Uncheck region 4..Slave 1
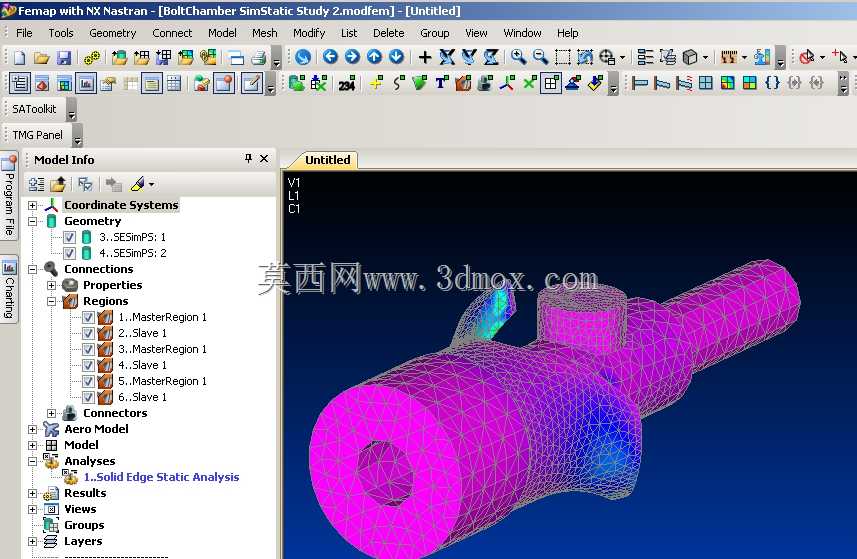The image size is (857, 559). click(88, 365)
